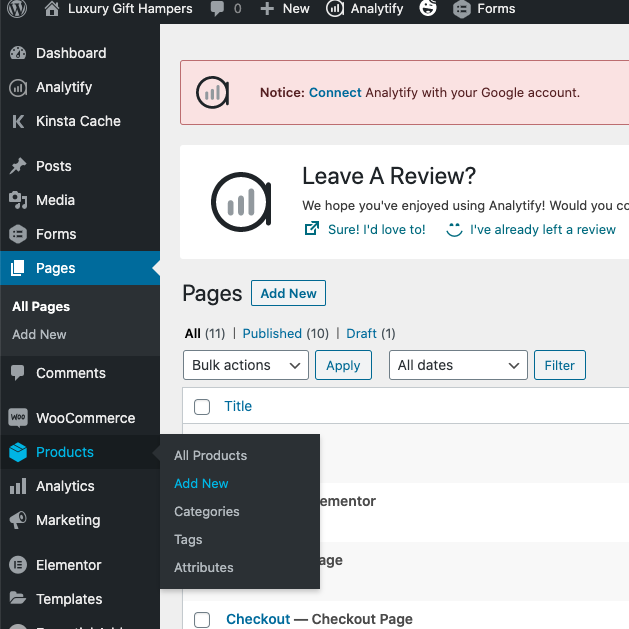Image resolution: width=629 pixels, height=629 pixels.
Task: Select Tags in the Products flyout
Action: point(188,540)
